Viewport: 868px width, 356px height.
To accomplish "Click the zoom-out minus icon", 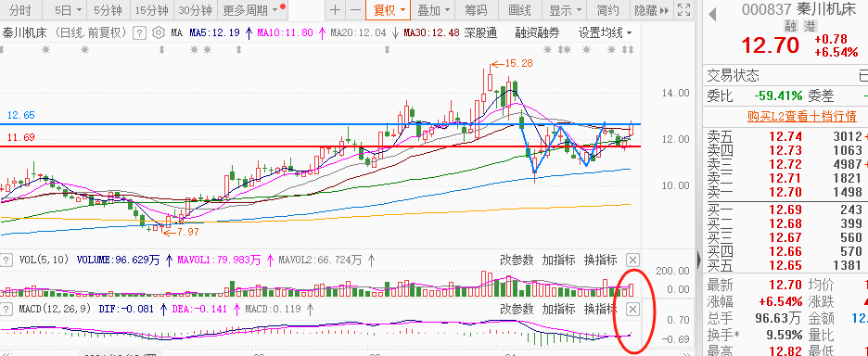I will 355,10.
